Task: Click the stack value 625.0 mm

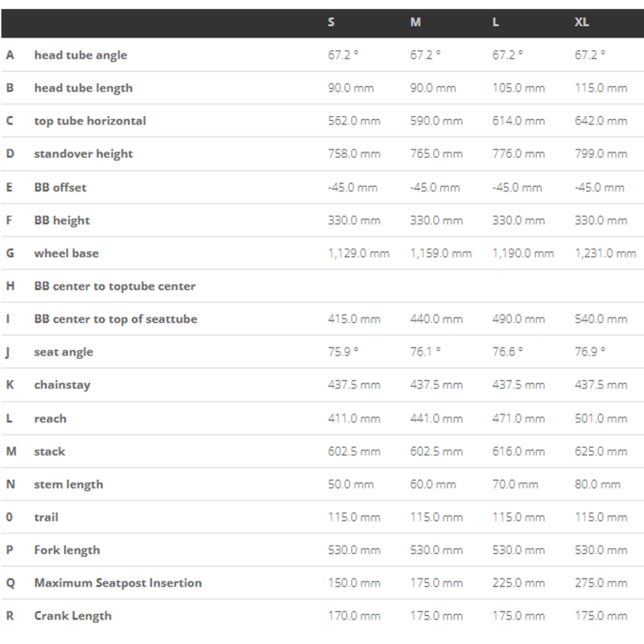Action: tap(601, 452)
